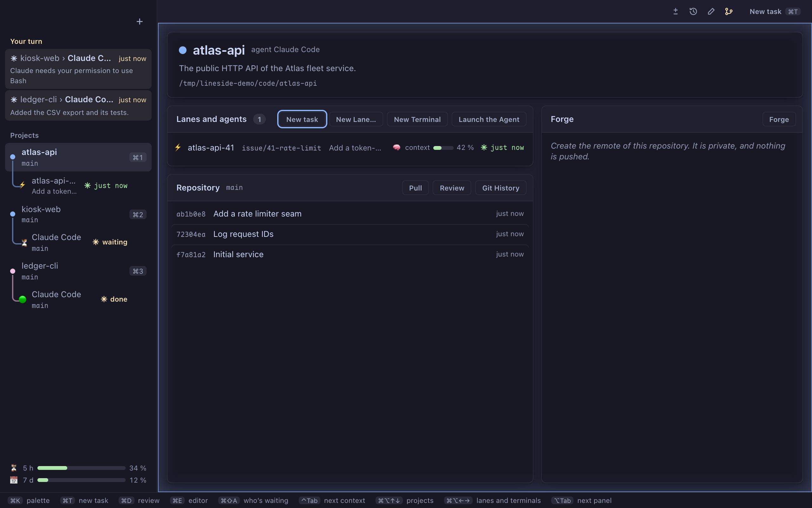This screenshot has width=812, height=508.
Task: Click the brain icon next to context
Action: click(396, 147)
